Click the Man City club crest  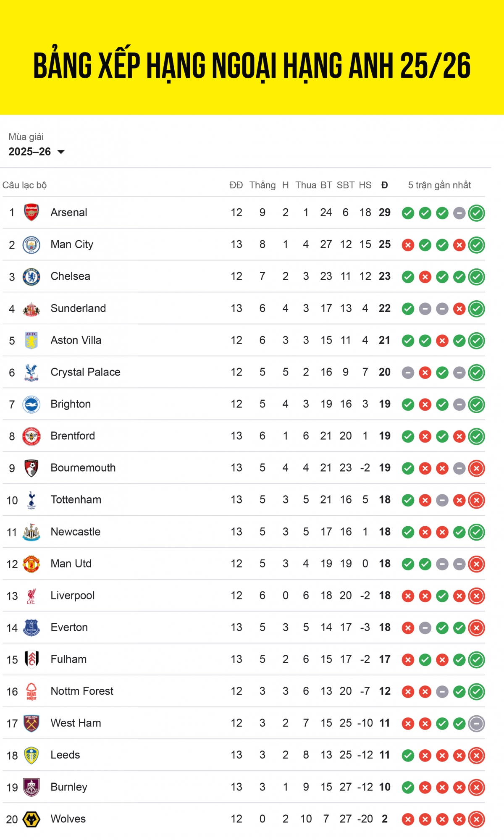point(31,244)
